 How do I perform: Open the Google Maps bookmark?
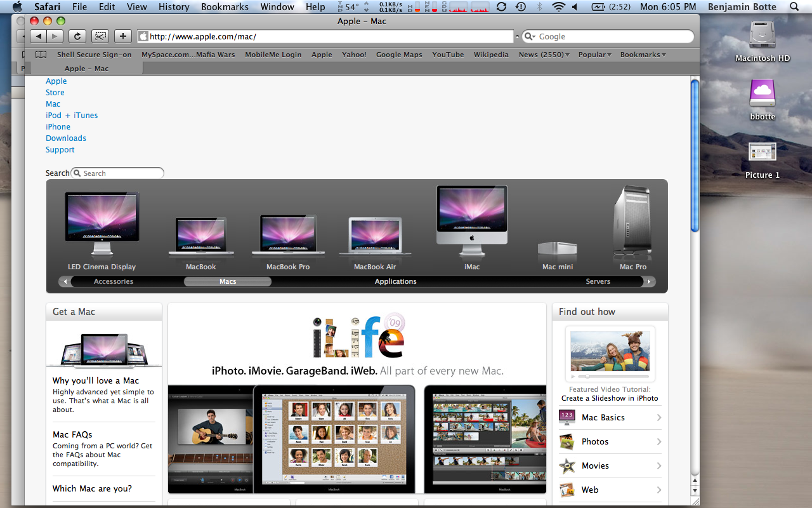pos(399,55)
